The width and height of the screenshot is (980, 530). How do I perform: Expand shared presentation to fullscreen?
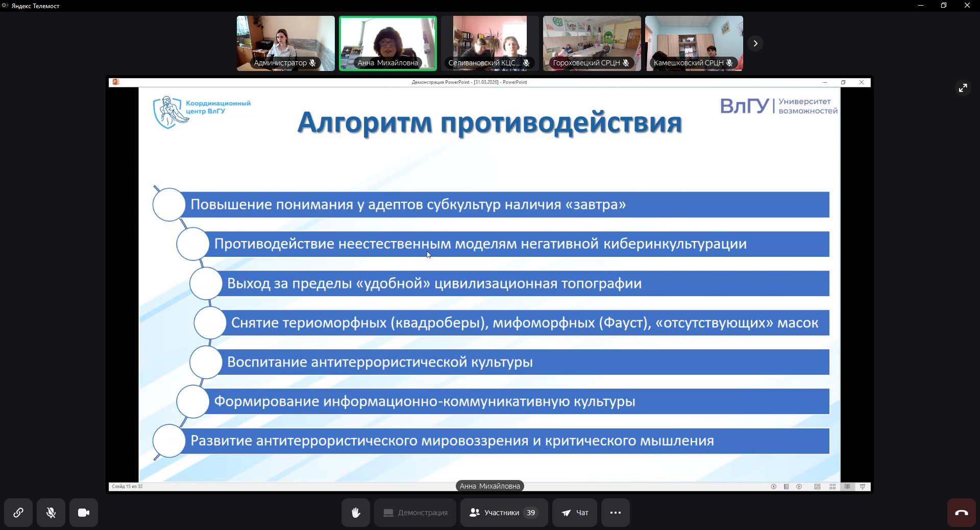click(x=963, y=88)
